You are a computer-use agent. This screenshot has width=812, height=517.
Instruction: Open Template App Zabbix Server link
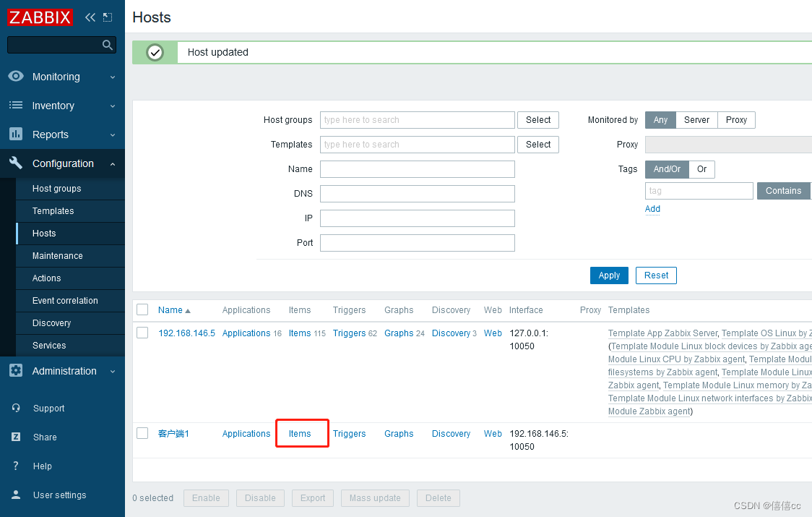tap(663, 333)
